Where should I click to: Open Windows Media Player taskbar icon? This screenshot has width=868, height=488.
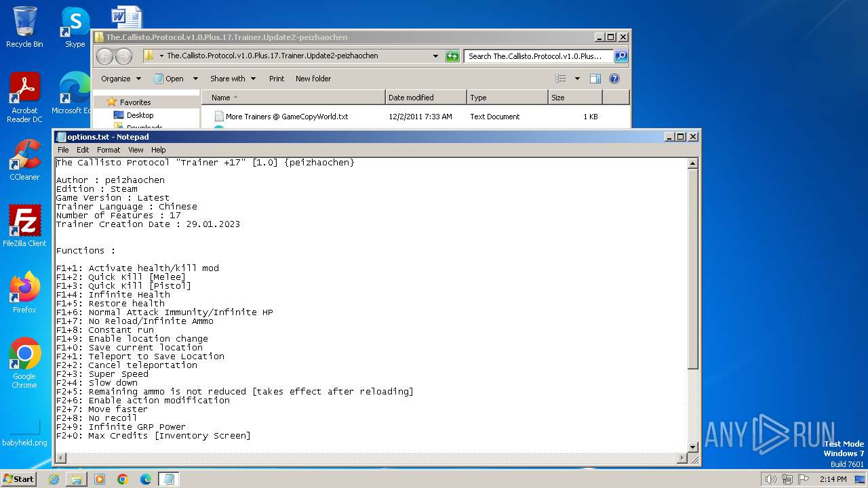(100, 479)
